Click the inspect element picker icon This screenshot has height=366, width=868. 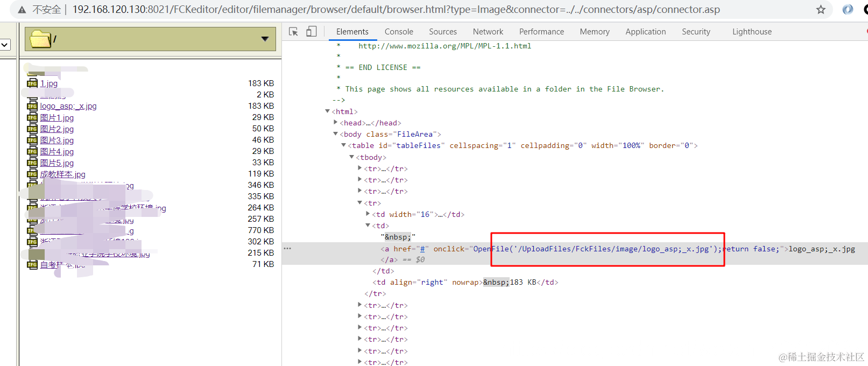[293, 32]
